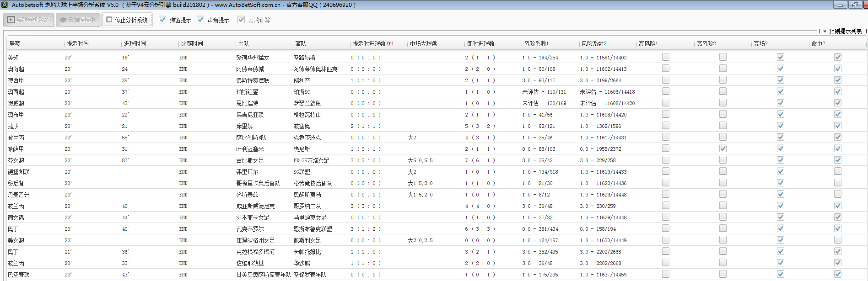Viewport: 868px width, 281px height.
Task: Click the 启动分析系统 start button
Action: [29, 20]
